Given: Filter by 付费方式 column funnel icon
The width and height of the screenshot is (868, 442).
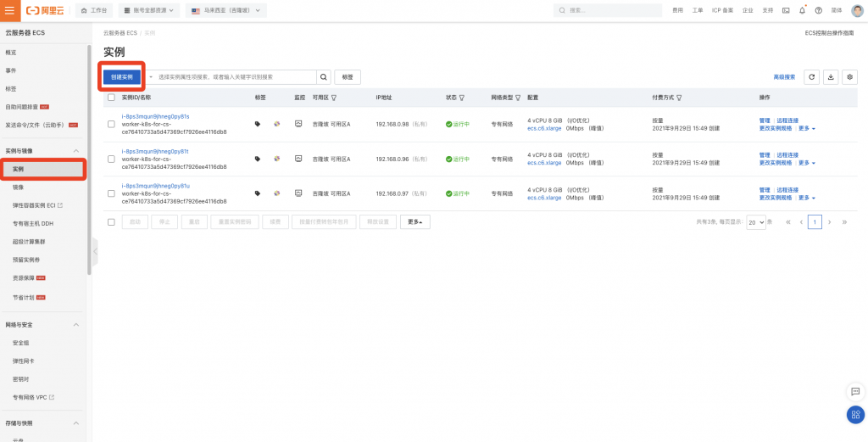Looking at the screenshot, I should click(x=679, y=98).
